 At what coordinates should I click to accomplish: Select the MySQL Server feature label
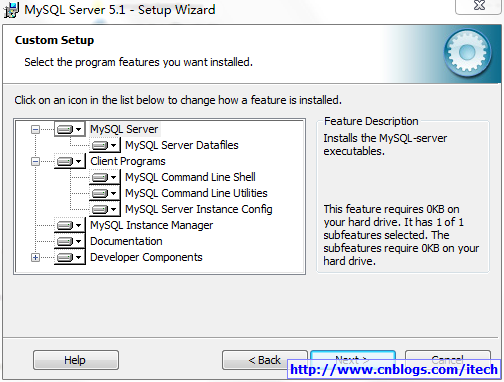click(x=124, y=129)
